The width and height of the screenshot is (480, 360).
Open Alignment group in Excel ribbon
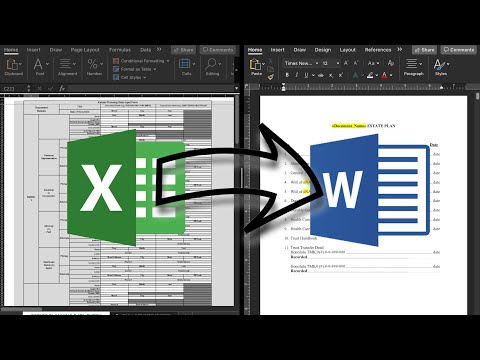[x=67, y=67]
